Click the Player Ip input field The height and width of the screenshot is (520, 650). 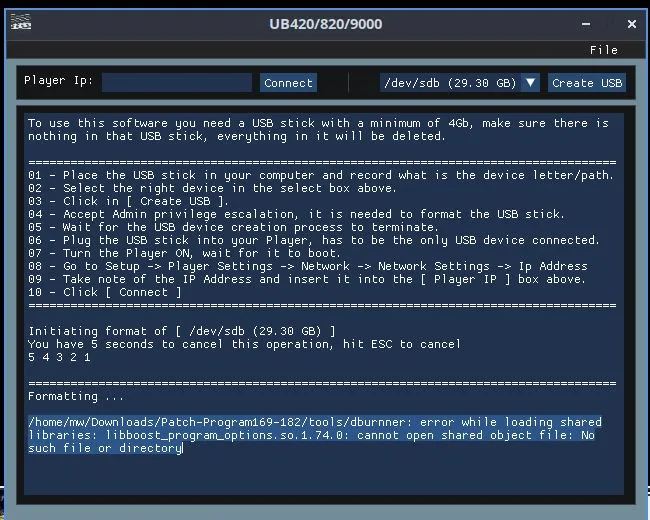pos(177,82)
